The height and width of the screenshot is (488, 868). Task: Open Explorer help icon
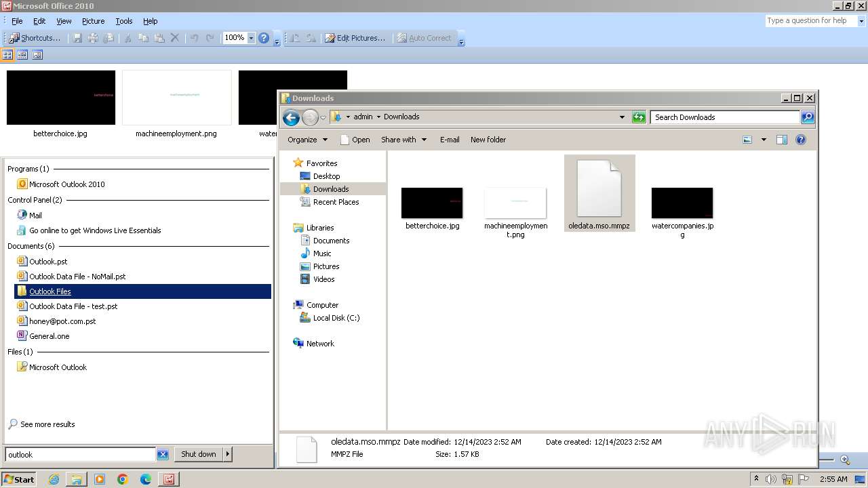click(801, 140)
